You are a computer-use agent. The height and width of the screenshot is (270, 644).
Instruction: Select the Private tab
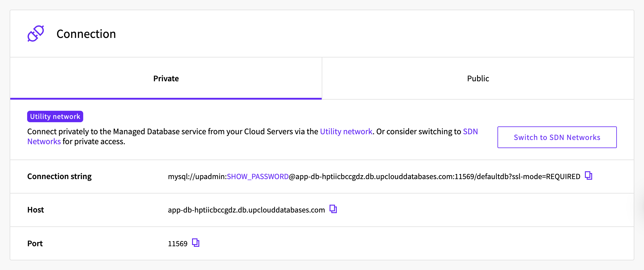[166, 78]
